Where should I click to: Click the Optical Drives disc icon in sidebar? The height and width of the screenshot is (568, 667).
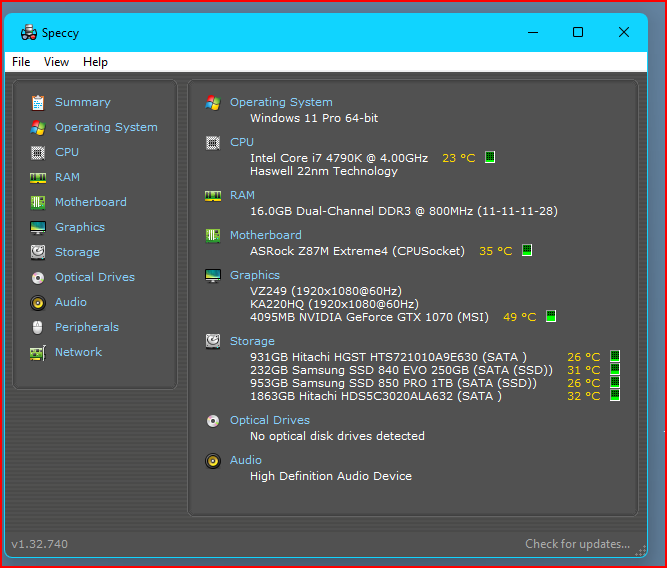(38, 277)
